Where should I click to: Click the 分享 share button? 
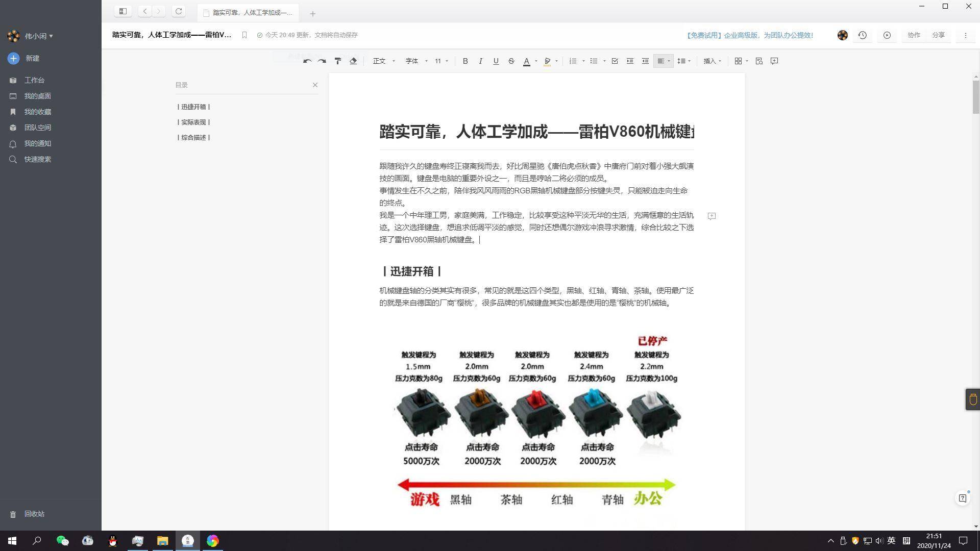click(x=938, y=35)
